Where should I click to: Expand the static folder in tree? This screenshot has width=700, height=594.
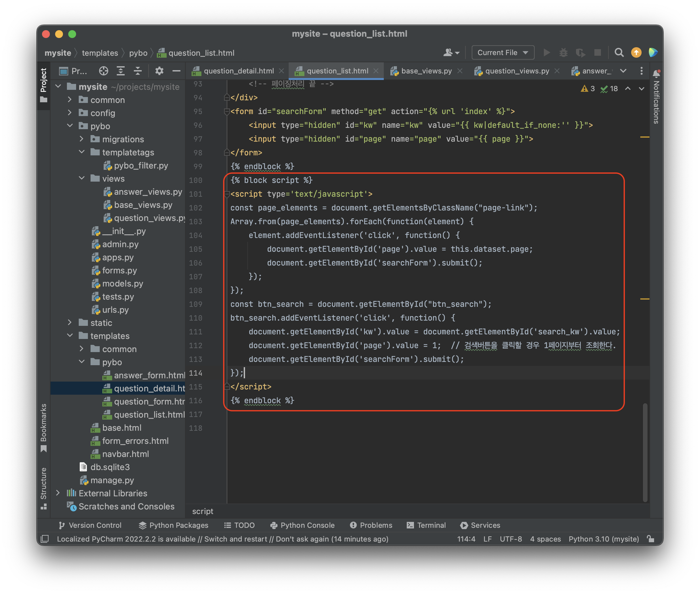70,323
